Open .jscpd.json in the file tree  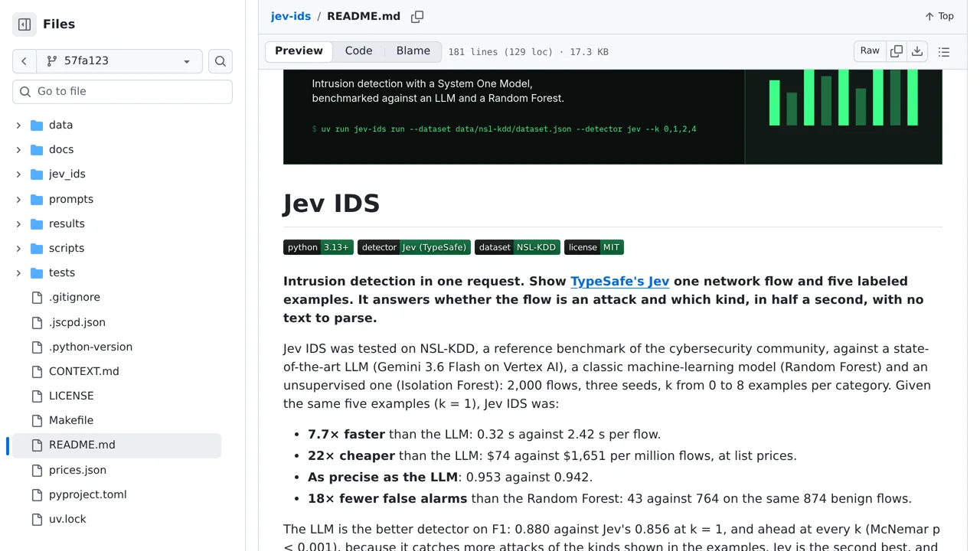(x=77, y=322)
